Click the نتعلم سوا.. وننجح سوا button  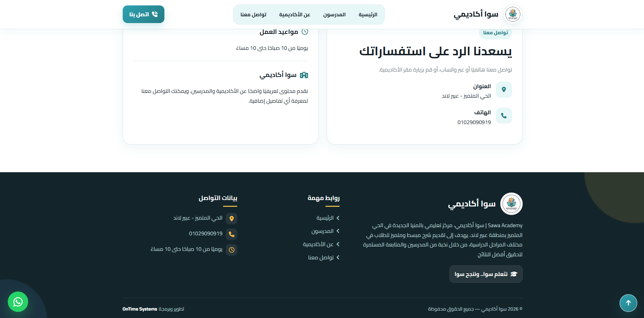point(486,274)
